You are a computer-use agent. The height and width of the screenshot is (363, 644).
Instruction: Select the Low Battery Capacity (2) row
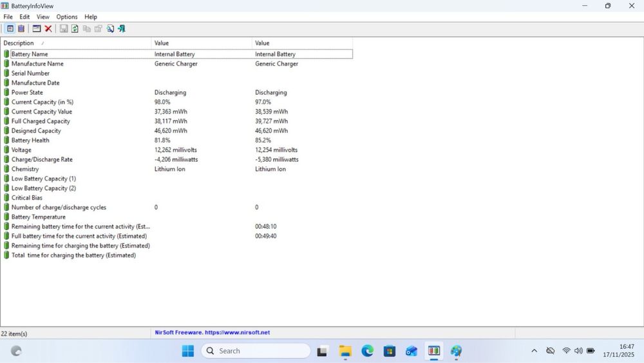click(44, 188)
